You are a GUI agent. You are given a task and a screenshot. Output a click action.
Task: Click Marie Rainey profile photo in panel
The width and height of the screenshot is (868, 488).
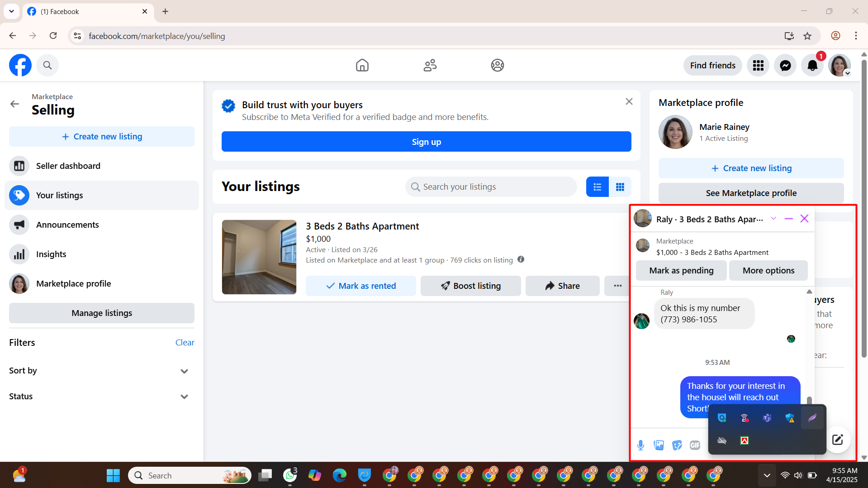pyautogui.click(x=675, y=132)
